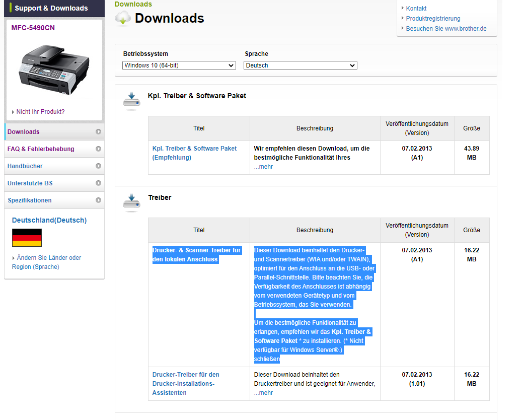Click the arrow icon in the Downloads sidebar row
Screen dimensions: 524x420
98,132
